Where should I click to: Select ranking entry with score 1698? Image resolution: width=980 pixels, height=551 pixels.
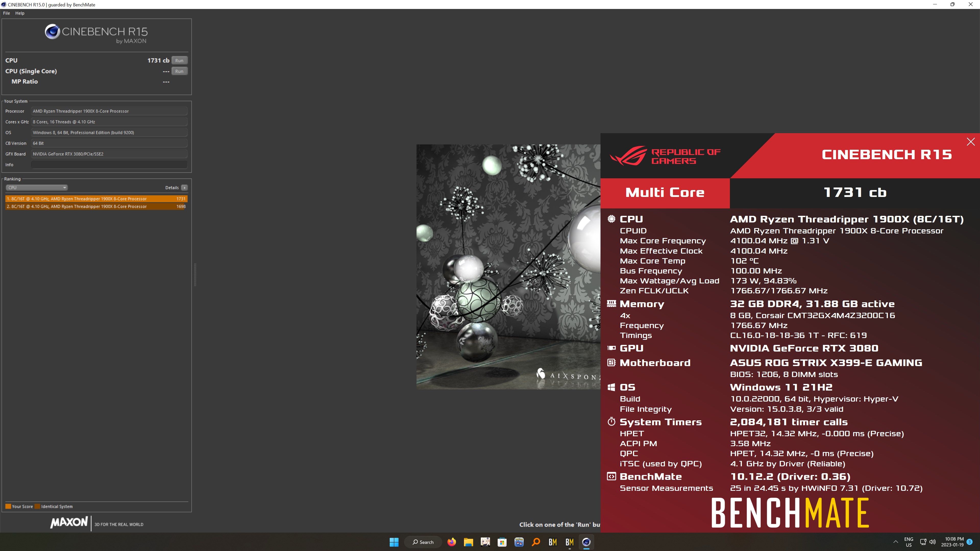(x=96, y=206)
